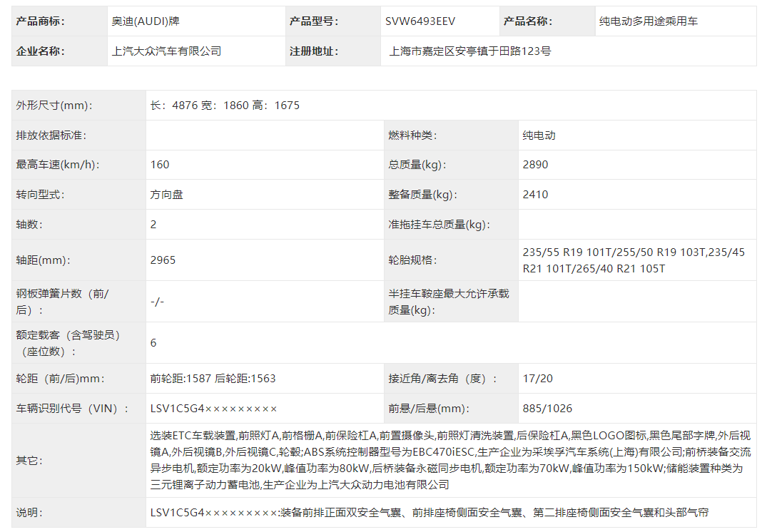
Task: Click the steering type value 方向盘
Action: pyautogui.click(x=166, y=195)
